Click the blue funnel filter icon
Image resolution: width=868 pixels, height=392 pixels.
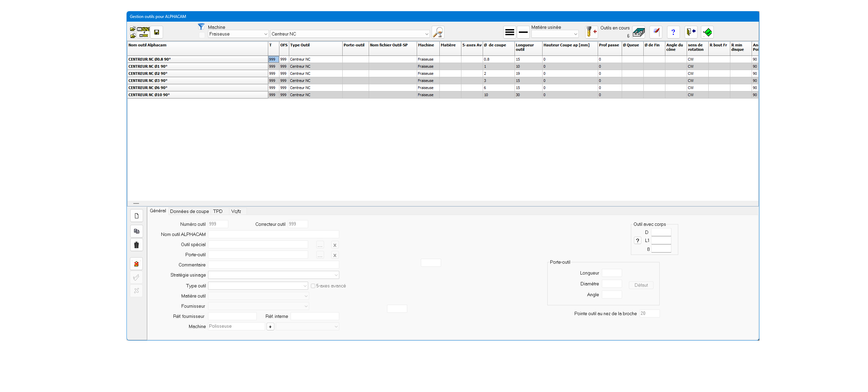(x=201, y=26)
